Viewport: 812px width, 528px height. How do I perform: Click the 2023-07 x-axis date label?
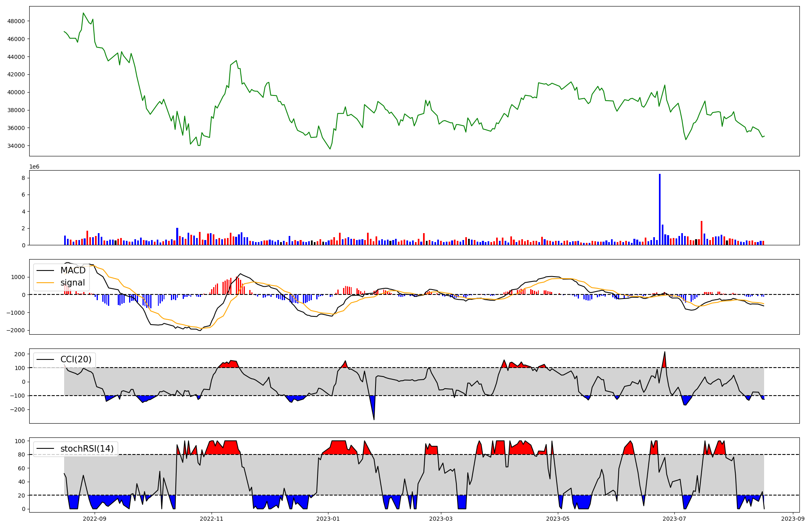pyautogui.click(x=674, y=518)
